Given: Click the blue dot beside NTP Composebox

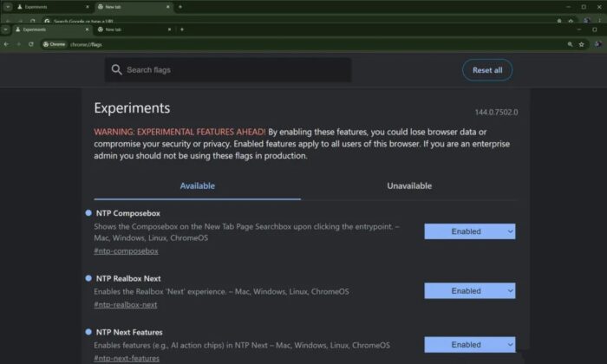Looking at the screenshot, I should tap(88, 212).
